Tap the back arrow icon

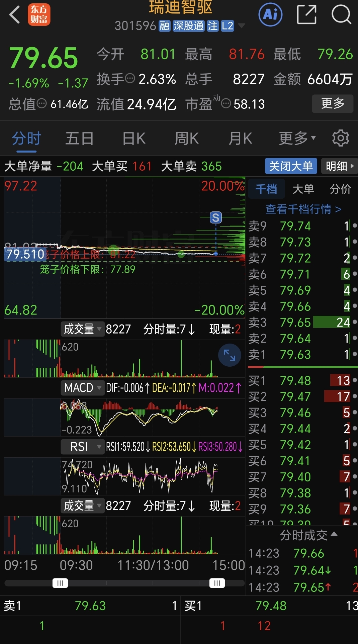click(14, 15)
